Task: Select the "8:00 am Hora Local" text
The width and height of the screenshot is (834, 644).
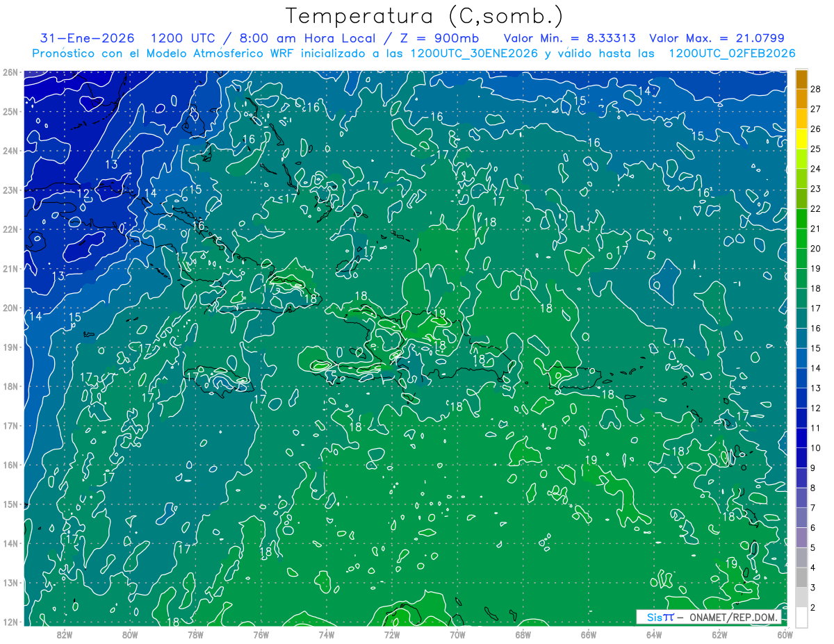Action: [x=307, y=38]
